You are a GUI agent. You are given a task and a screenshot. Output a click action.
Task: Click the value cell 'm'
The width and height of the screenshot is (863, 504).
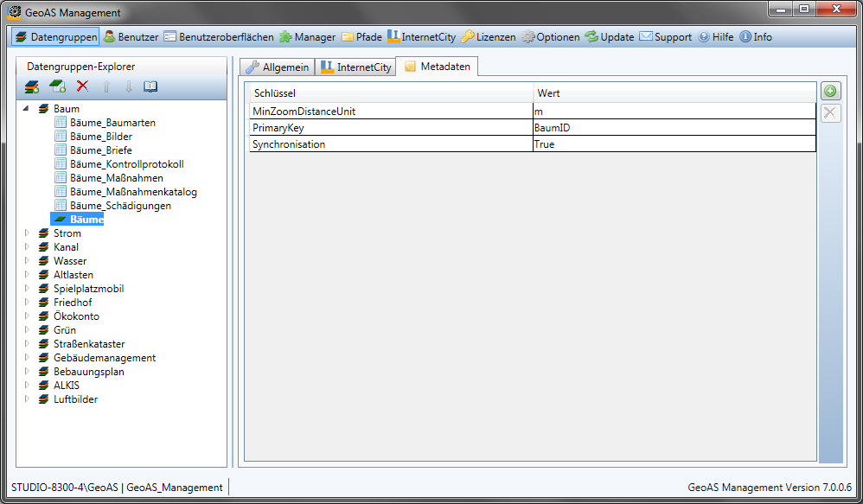pos(674,112)
